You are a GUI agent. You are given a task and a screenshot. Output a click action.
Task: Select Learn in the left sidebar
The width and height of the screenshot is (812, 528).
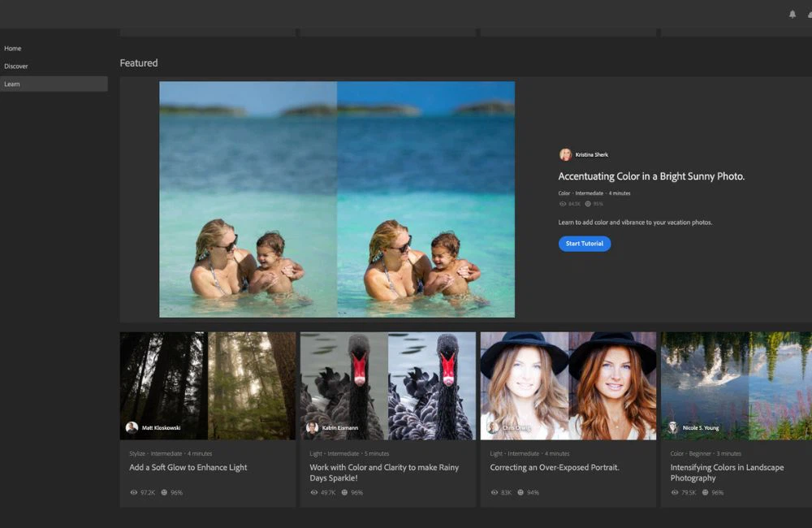[12, 84]
